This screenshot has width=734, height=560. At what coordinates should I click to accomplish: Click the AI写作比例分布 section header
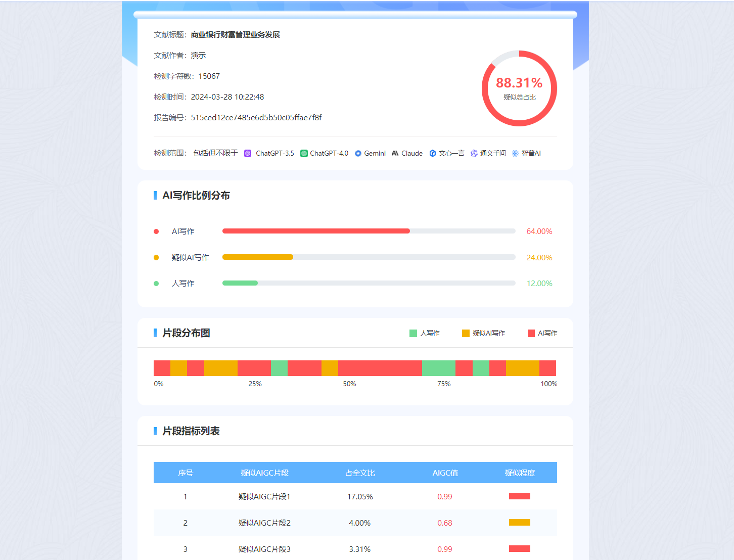coord(195,196)
